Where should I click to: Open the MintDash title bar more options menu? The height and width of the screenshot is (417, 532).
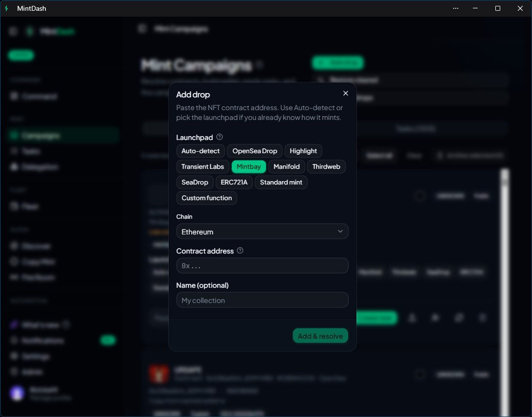(x=456, y=8)
